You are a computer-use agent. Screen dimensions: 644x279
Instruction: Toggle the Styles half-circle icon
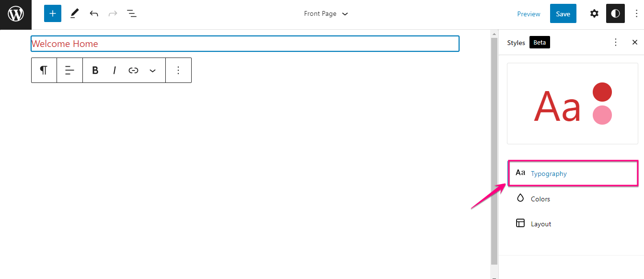tap(615, 13)
